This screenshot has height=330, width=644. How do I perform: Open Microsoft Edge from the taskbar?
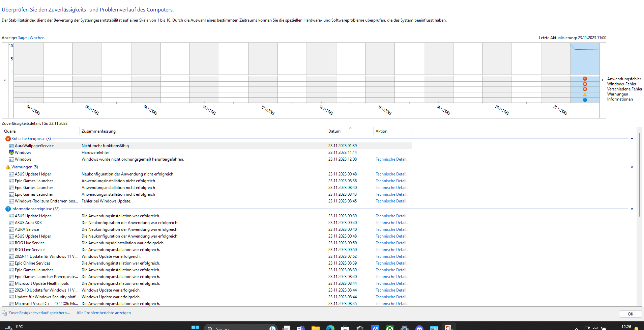pos(330,328)
